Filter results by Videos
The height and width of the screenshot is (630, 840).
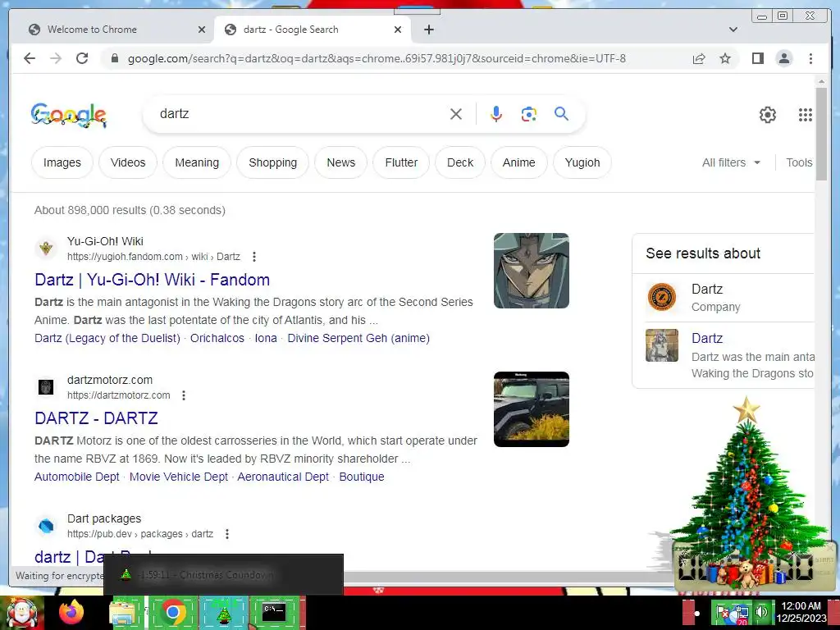pyautogui.click(x=128, y=162)
